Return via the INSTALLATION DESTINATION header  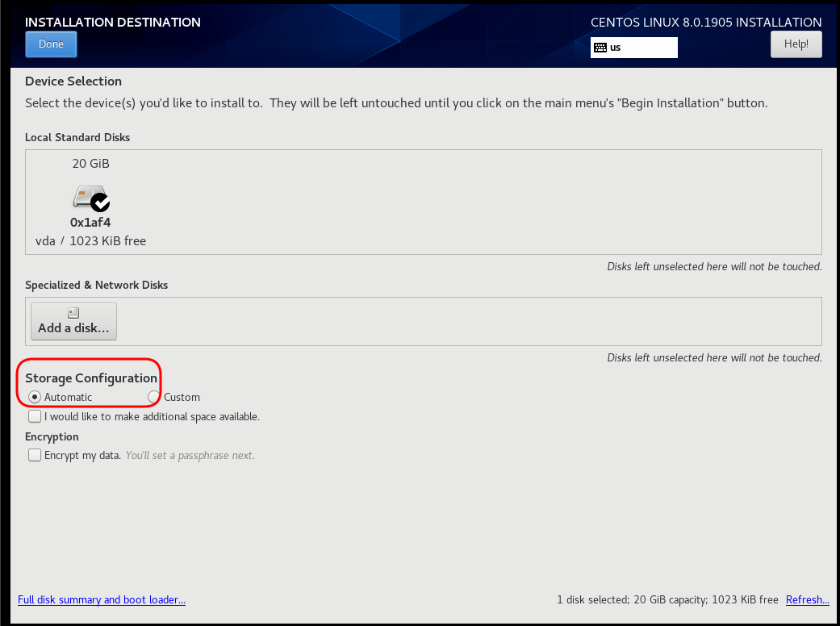coord(112,22)
